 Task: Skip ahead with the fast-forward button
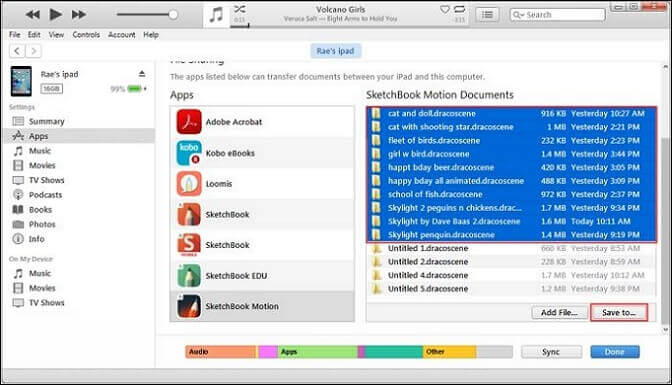[78, 15]
